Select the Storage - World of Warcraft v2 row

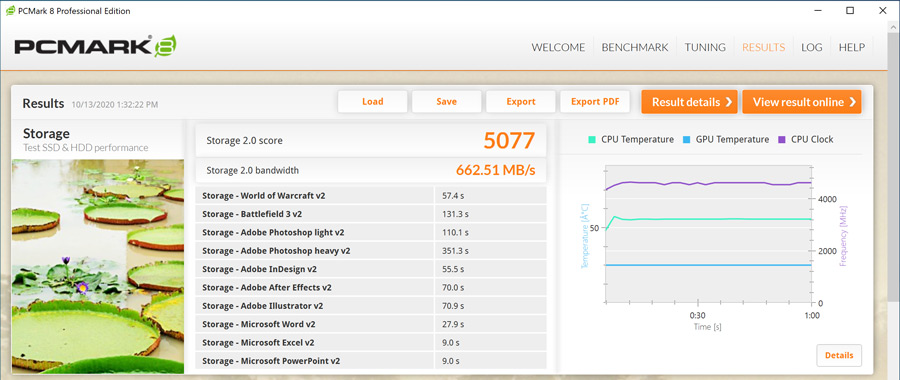coord(371,196)
